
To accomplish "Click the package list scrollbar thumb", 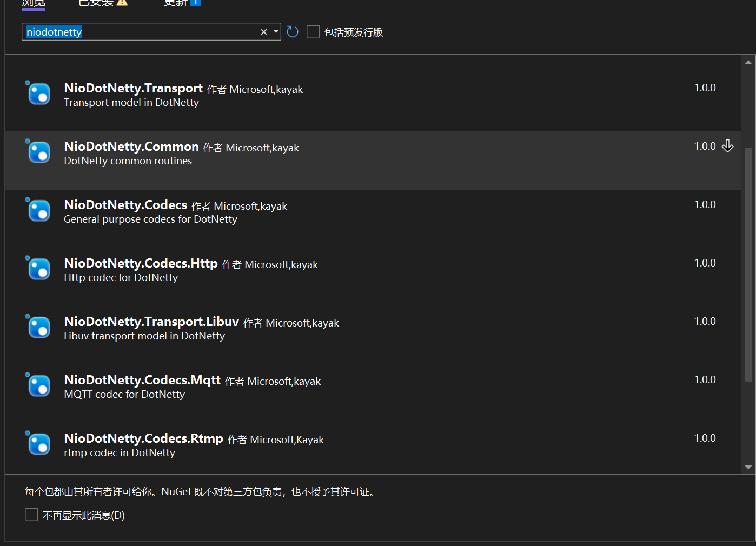I will tap(748, 265).
